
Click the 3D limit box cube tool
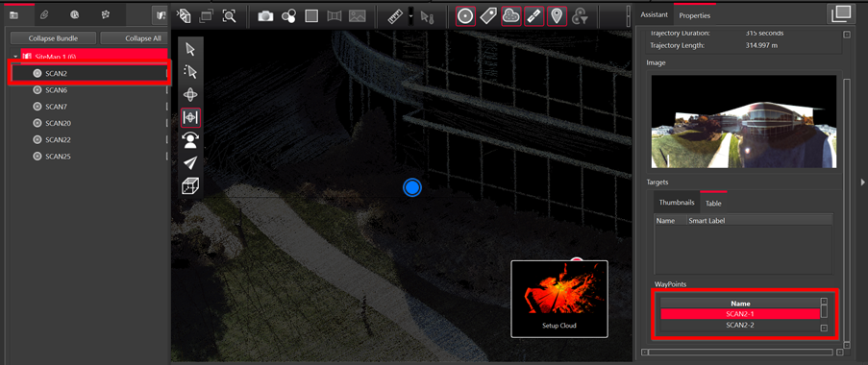[x=190, y=186]
